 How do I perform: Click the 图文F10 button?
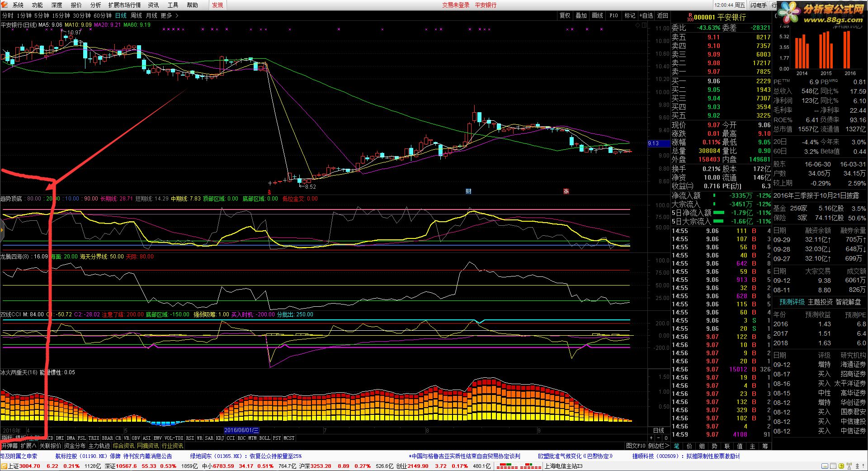pos(636,446)
